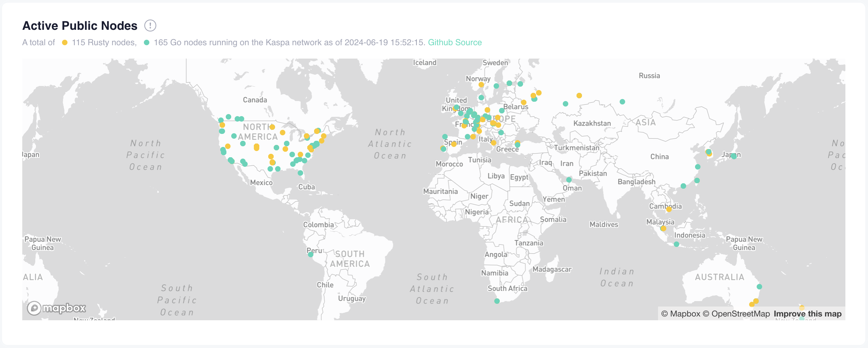Viewport: 868px width, 348px height.
Task: Select the teal node marker in Peru
Action: [x=310, y=254]
